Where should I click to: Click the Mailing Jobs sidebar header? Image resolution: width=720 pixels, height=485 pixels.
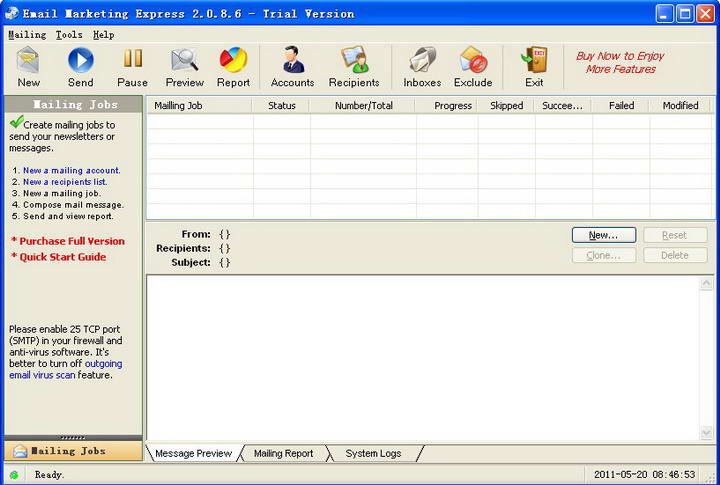pos(73,105)
